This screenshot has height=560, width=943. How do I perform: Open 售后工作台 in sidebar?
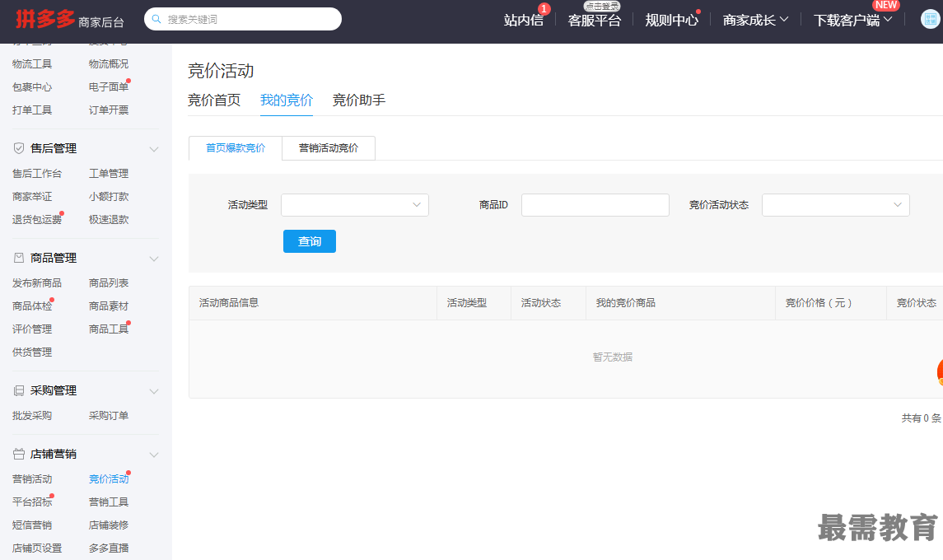point(37,173)
